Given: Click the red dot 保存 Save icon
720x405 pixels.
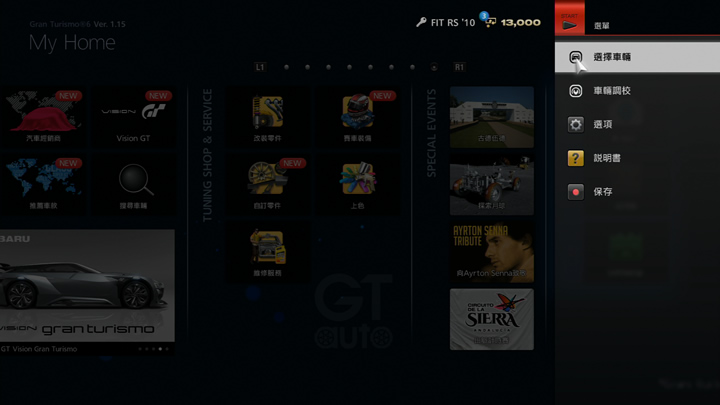Looking at the screenshot, I should 576,192.
